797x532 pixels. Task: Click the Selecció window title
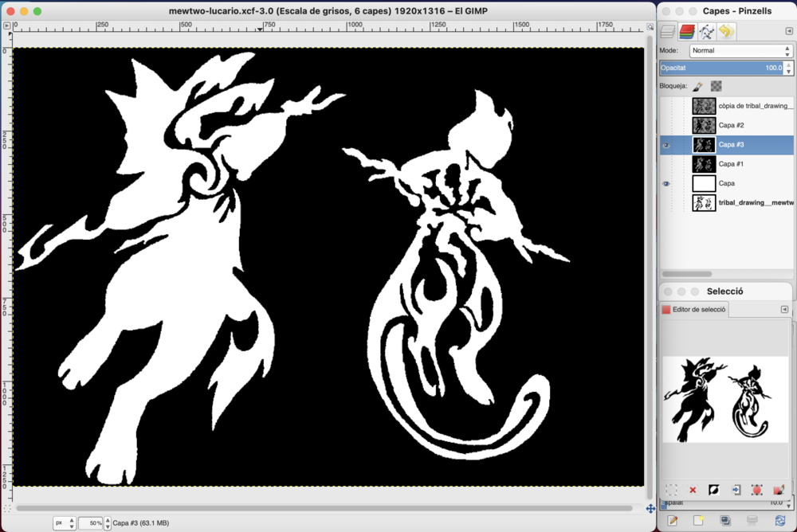[724, 291]
